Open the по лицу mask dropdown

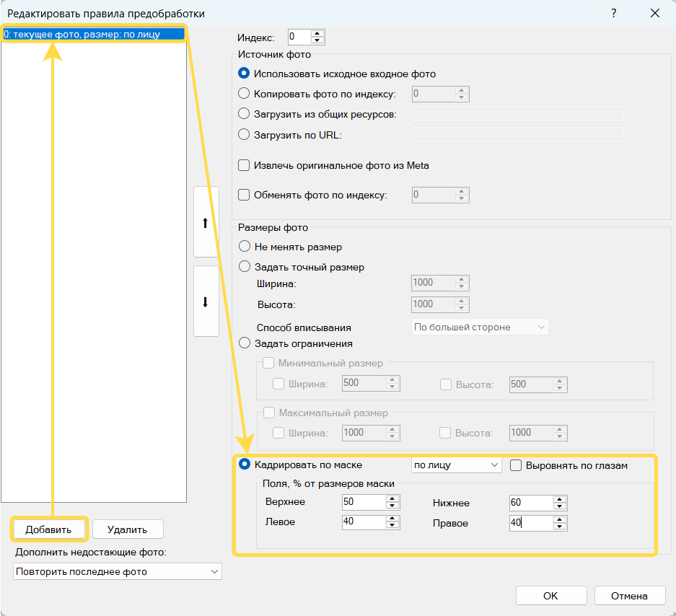coord(455,465)
